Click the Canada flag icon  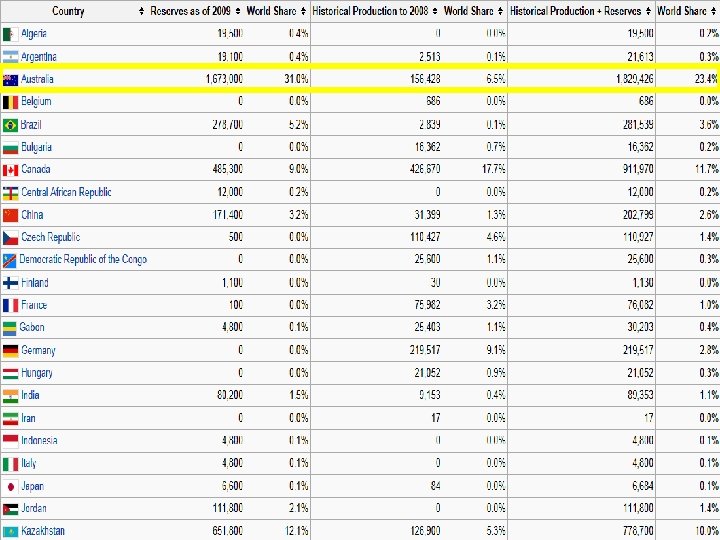(10, 170)
